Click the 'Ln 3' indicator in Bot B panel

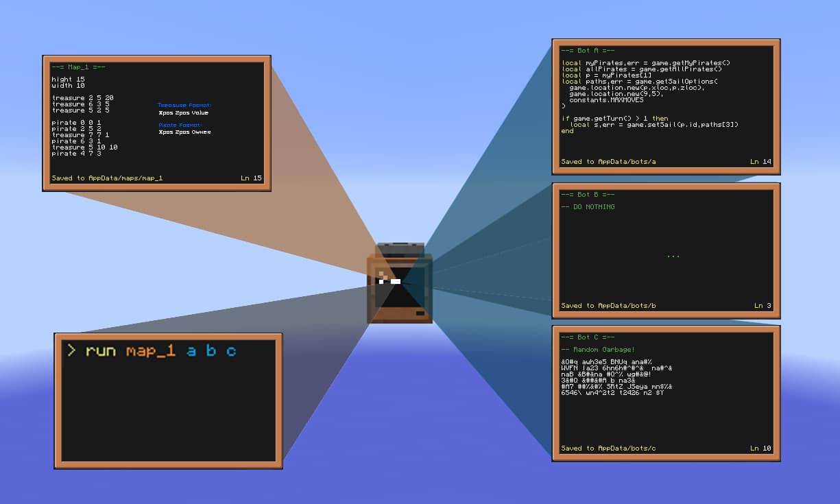tap(763, 306)
